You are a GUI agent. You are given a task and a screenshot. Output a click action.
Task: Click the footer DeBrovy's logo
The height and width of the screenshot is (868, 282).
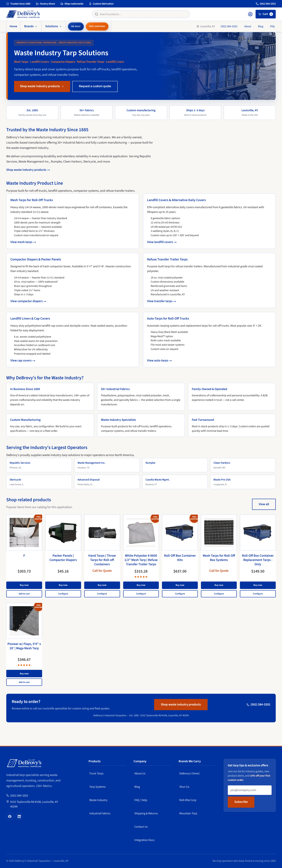(24, 763)
